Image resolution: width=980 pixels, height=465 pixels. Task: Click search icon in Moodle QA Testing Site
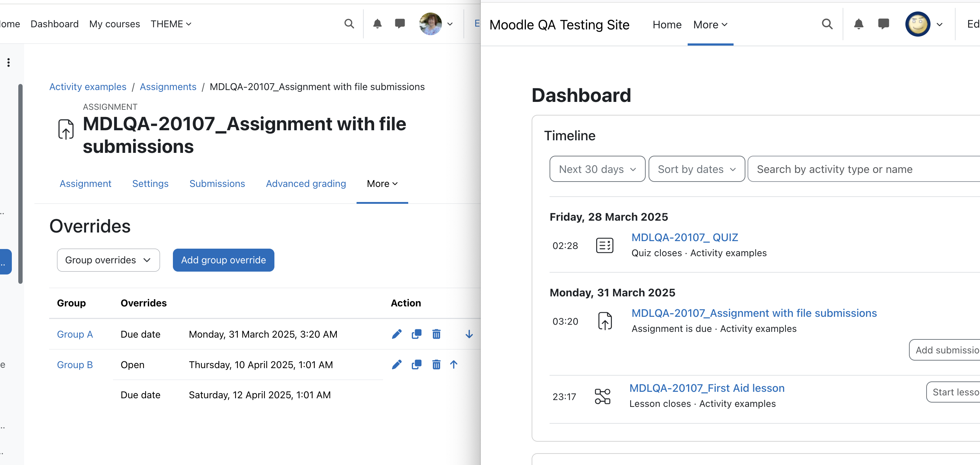point(827,24)
